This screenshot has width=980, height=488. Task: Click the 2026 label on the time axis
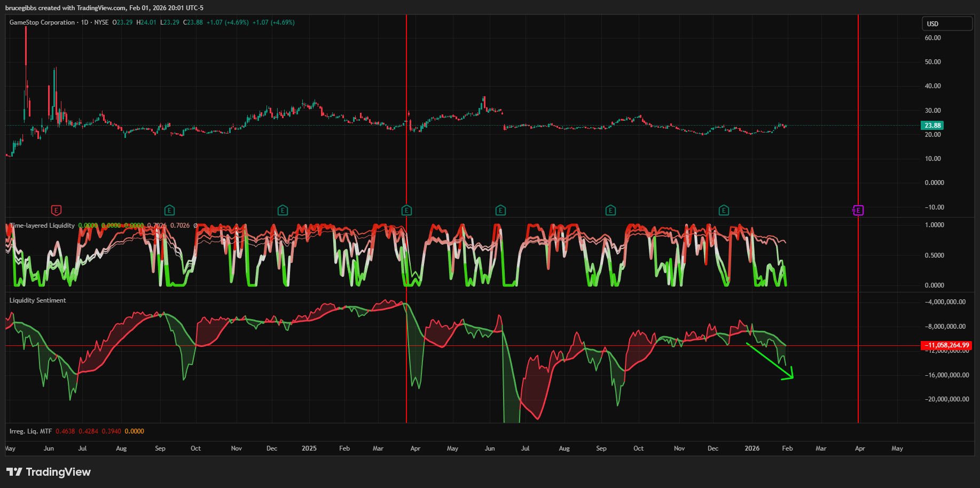pyautogui.click(x=752, y=448)
